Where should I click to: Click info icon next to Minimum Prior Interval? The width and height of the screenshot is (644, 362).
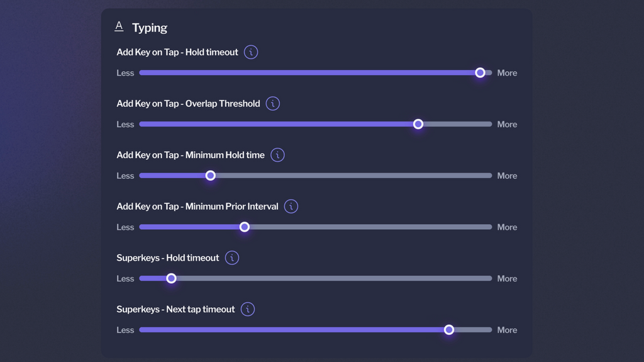[x=291, y=206]
